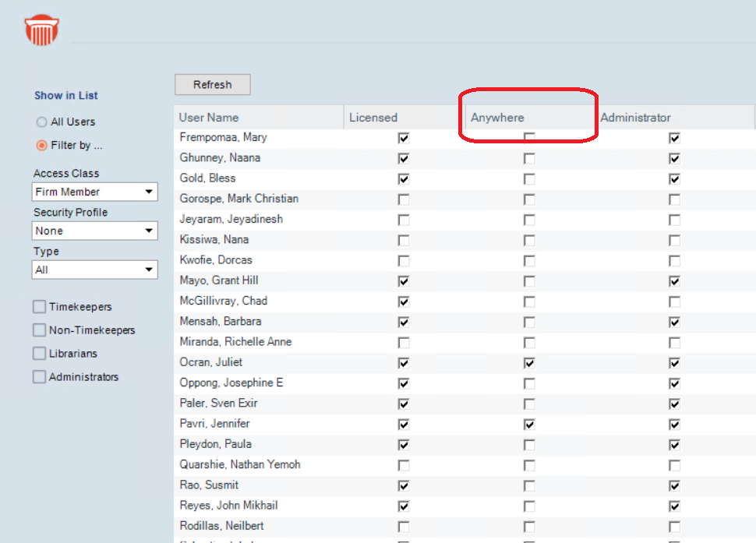Check the Timekeepers filter option
756x543 pixels.
pos(38,307)
